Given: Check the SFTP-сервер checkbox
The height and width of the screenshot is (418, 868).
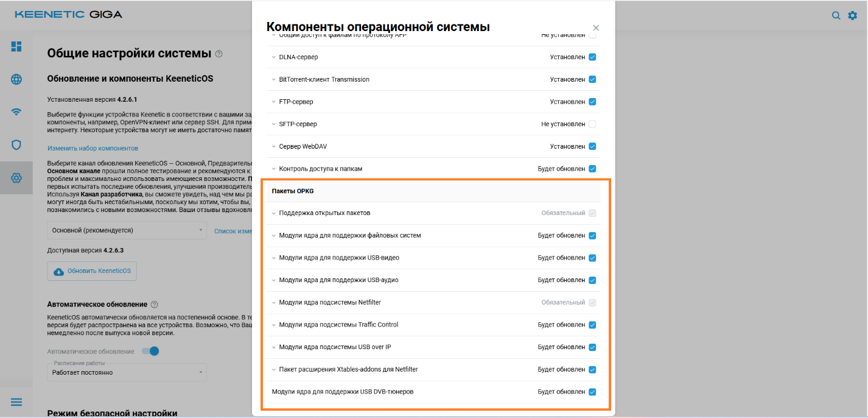Looking at the screenshot, I should pyautogui.click(x=592, y=124).
